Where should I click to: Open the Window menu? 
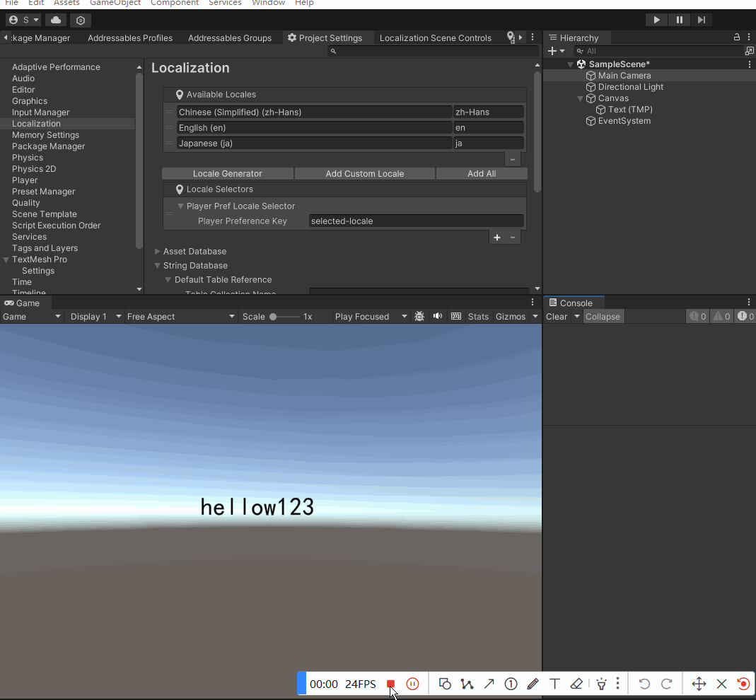click(268, 3)
